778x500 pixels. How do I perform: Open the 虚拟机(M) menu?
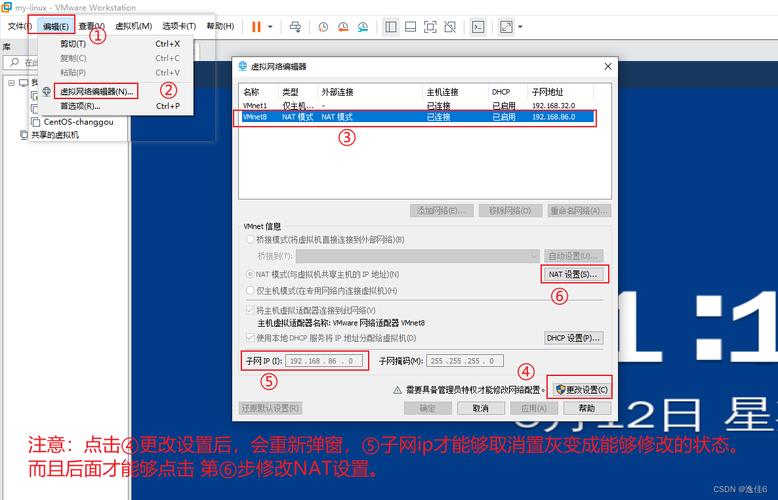(x=133, y=26)
